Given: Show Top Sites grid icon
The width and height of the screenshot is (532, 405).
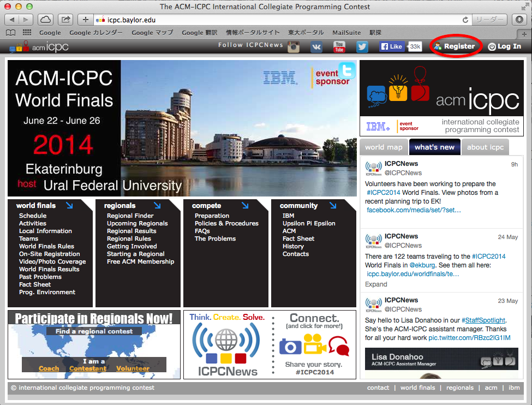Looking at the screenshot, I should (27, 33).
